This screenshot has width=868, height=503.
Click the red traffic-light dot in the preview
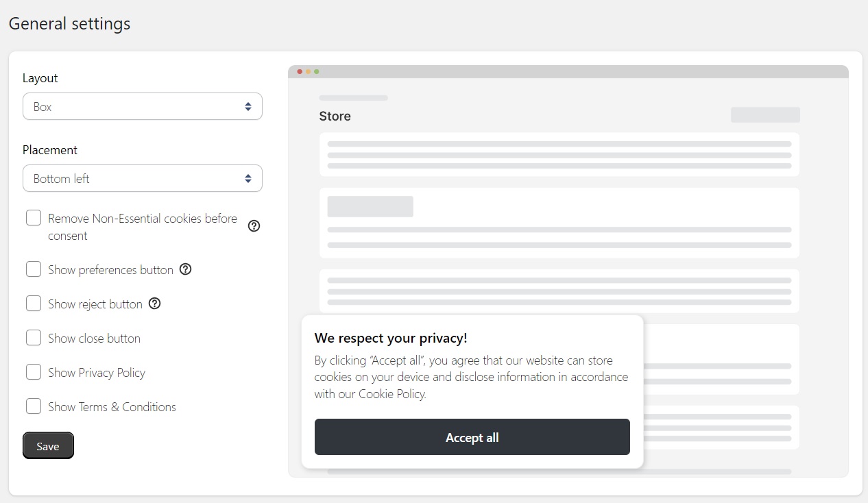pyautogui.click(x=300, y=71)
